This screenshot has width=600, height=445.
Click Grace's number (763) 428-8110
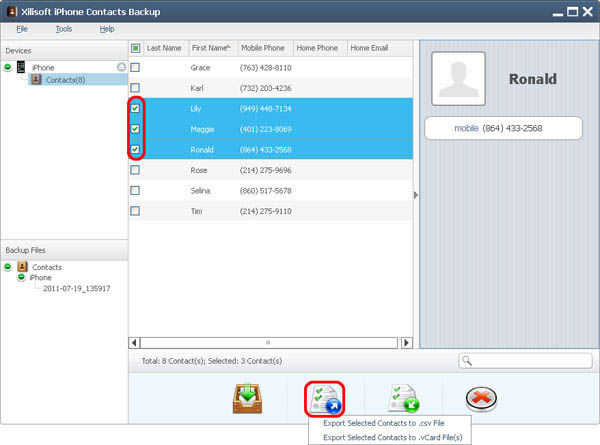point(266,68)
